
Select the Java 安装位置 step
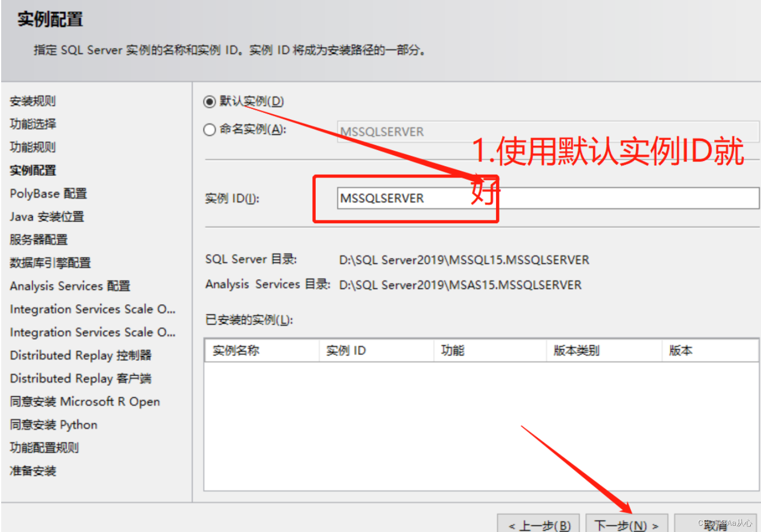click(x=47, y=216)
